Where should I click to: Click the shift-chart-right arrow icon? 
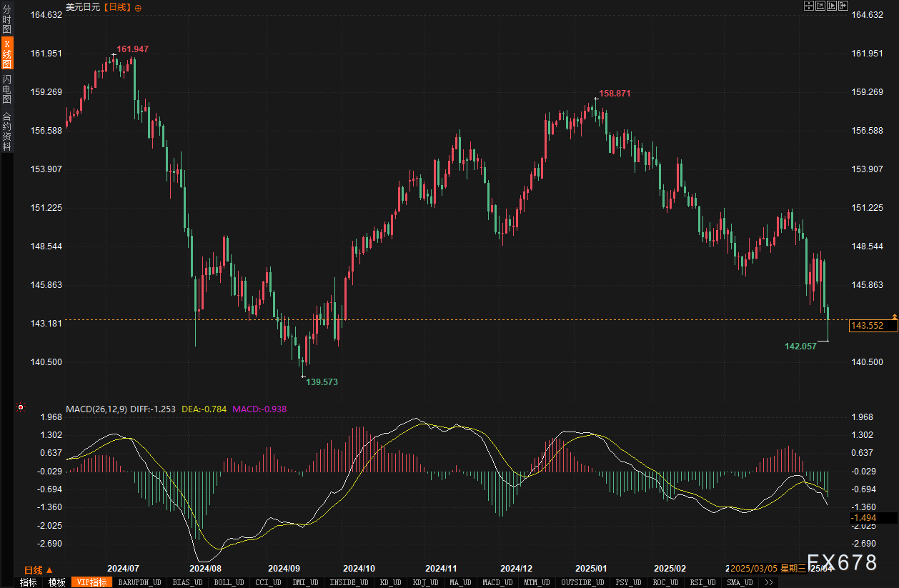[x=843, y=6]
